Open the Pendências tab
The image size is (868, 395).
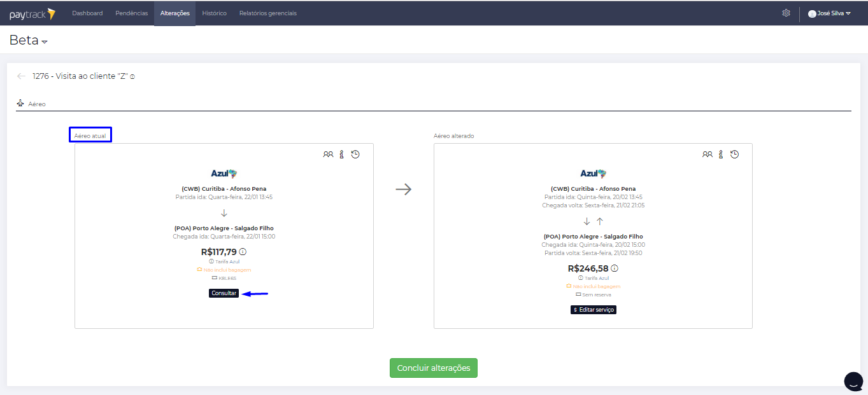(x=131, y=13)
